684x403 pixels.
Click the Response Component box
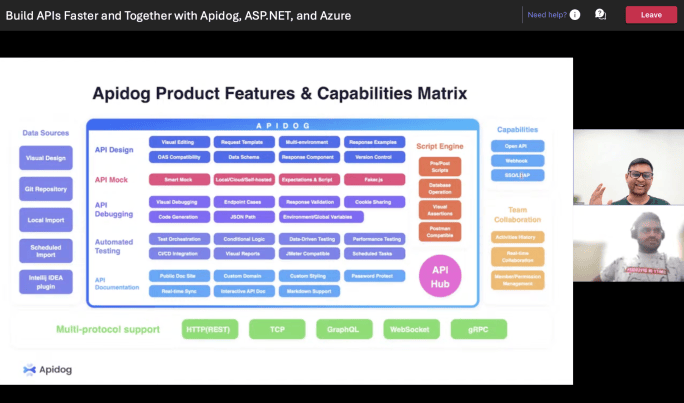coord(309,157)
